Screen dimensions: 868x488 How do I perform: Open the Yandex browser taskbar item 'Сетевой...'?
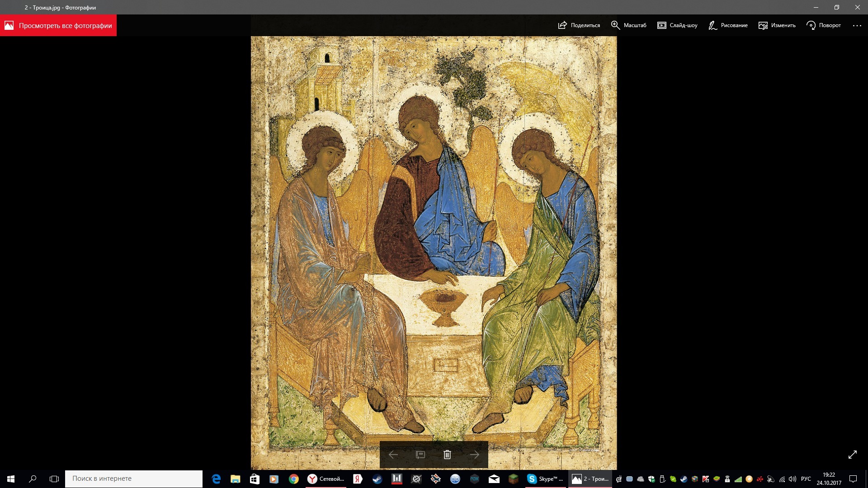pyautogui.click(x=326, y=479)
